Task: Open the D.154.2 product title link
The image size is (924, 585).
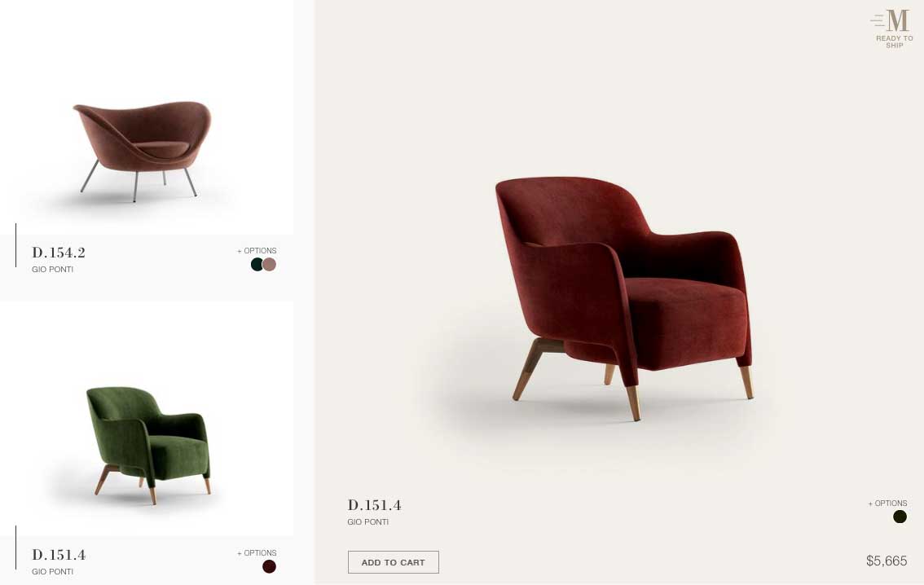Action: tap(59, 252)
